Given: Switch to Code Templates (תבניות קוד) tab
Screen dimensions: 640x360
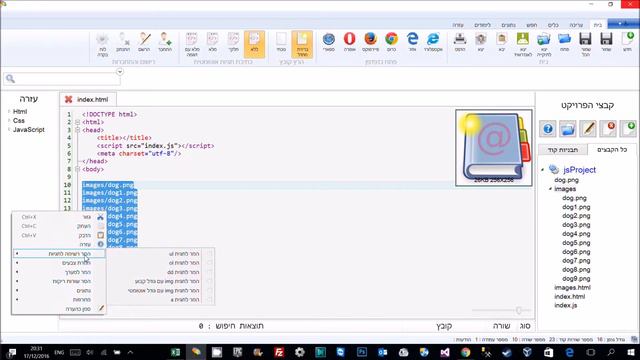Looking at the screenshot, I should point(562,150).
